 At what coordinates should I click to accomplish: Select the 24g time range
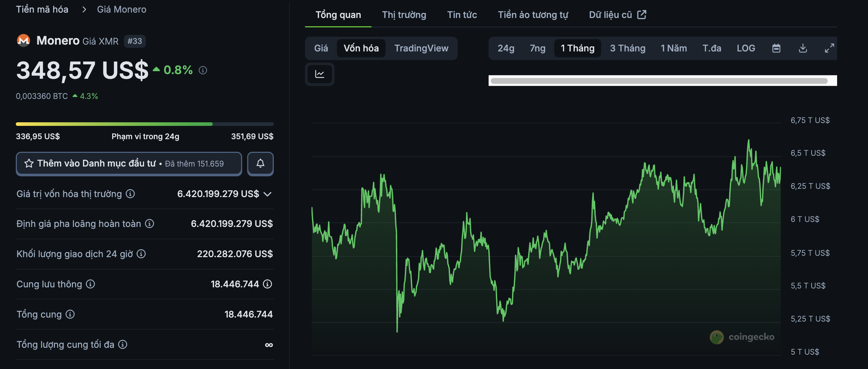[505, 48]
